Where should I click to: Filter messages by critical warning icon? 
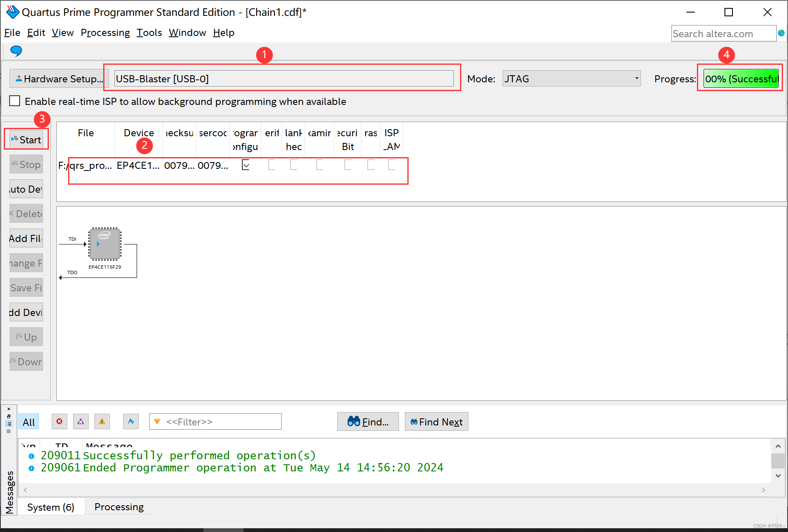[81, 421]
